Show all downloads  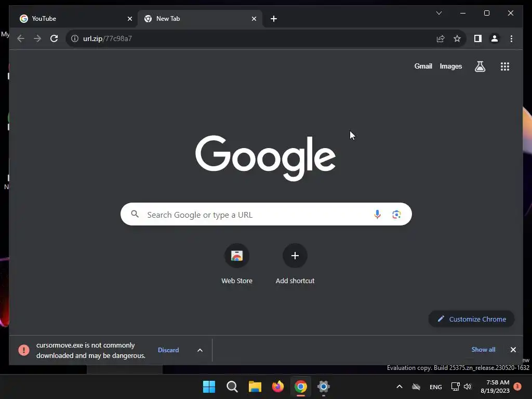[x=483, y=350]
